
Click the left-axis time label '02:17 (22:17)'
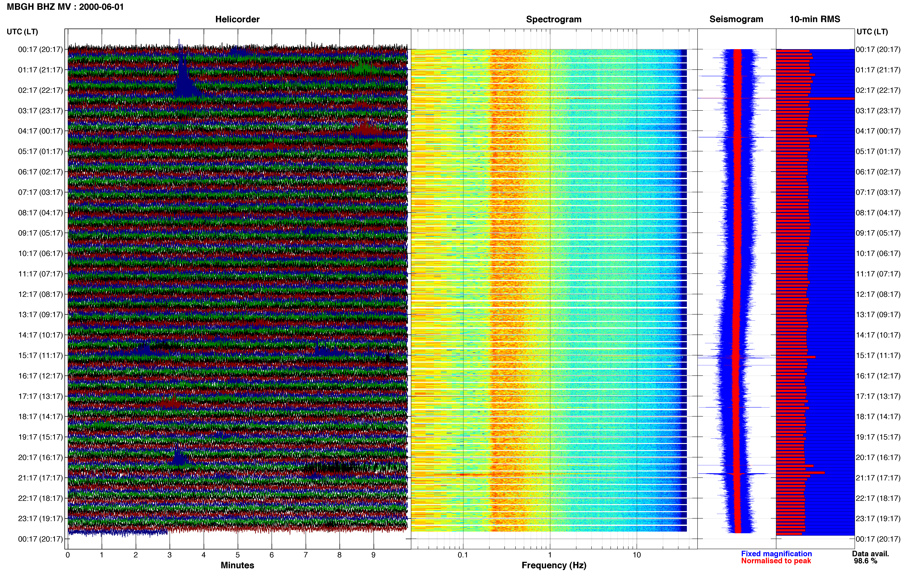(x=41, y=90)
